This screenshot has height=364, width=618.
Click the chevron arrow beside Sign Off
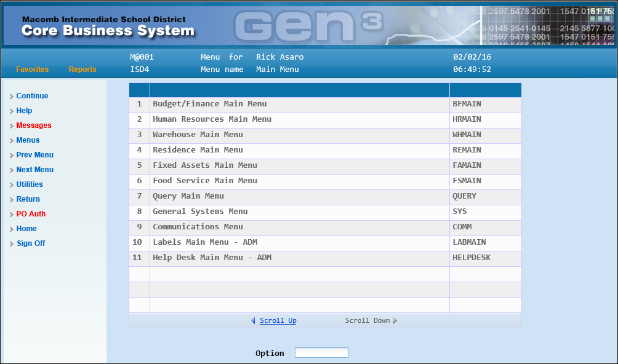point(12,244)
